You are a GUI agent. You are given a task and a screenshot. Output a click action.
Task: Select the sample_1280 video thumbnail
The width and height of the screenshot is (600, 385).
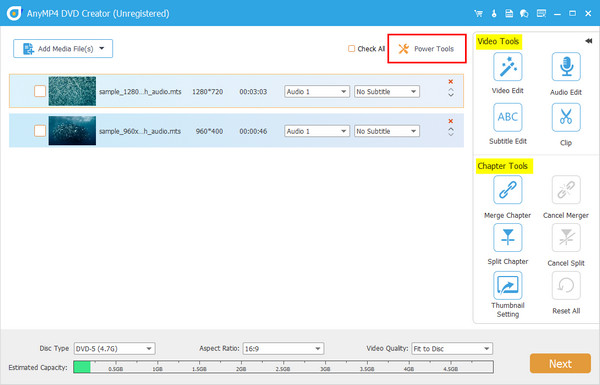72,91
